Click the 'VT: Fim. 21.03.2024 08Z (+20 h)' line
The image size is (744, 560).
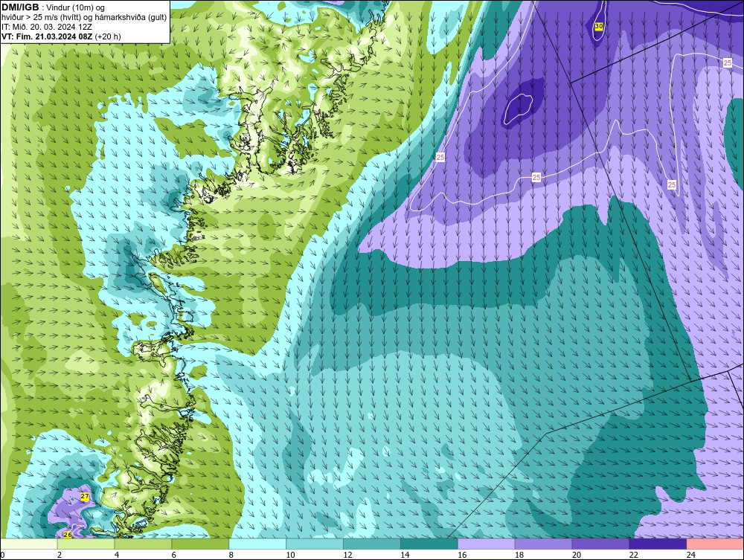[x=61, y=36]
